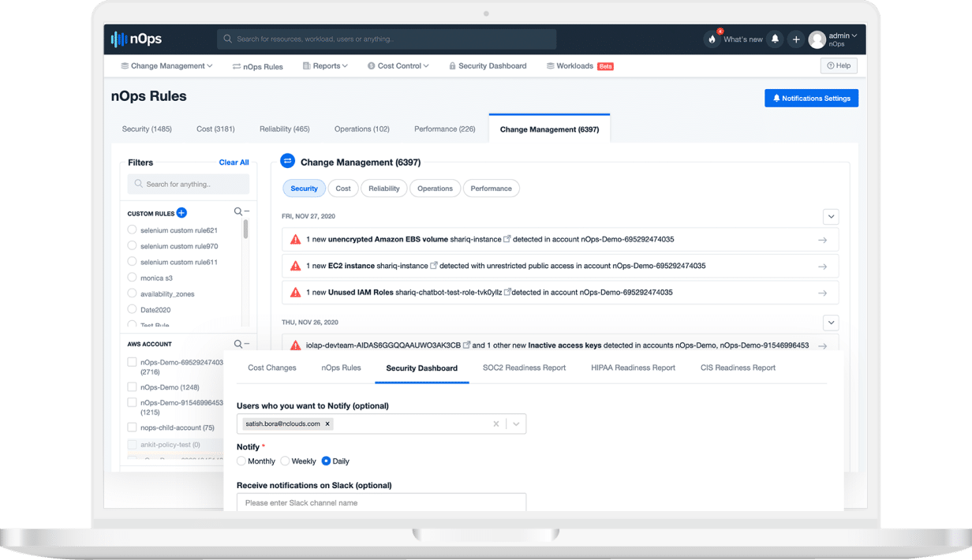Select the Operations filter pill
The height and width of the screenshot is (560, 972).
[435, 189]
